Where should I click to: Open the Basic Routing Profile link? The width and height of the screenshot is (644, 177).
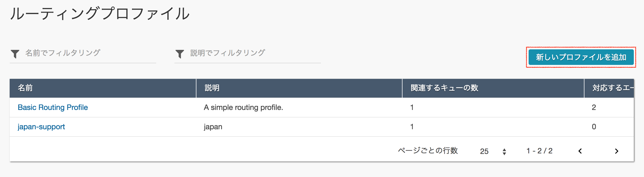click(x=52, y=107)
